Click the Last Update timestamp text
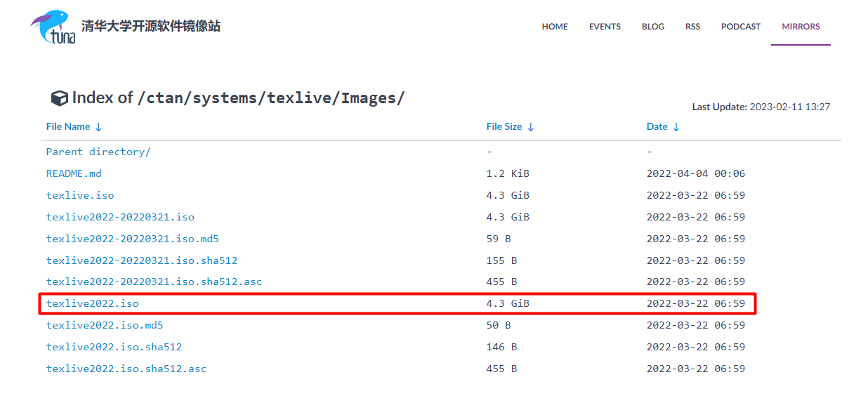This screenshot has height=403, width=868. (761, 107)
